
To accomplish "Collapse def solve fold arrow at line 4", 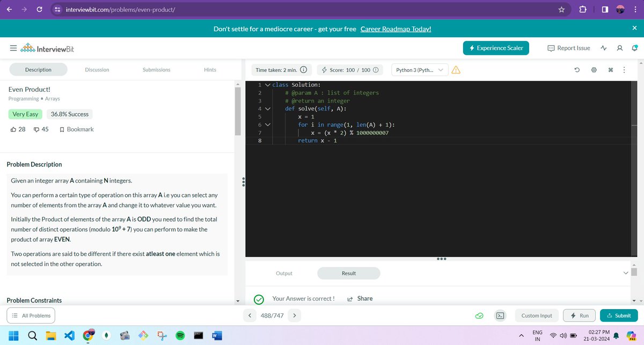I will point(267,108).
